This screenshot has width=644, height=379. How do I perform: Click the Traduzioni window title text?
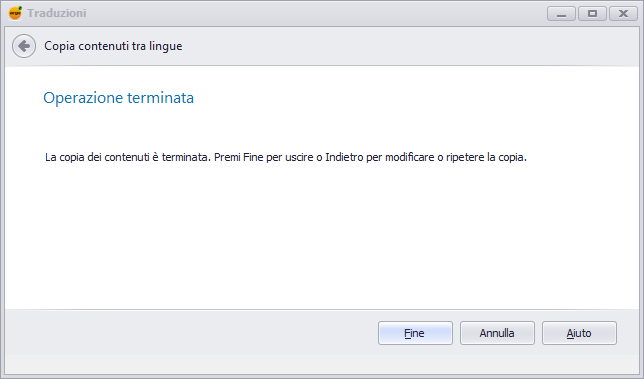(x=57, y=13)
